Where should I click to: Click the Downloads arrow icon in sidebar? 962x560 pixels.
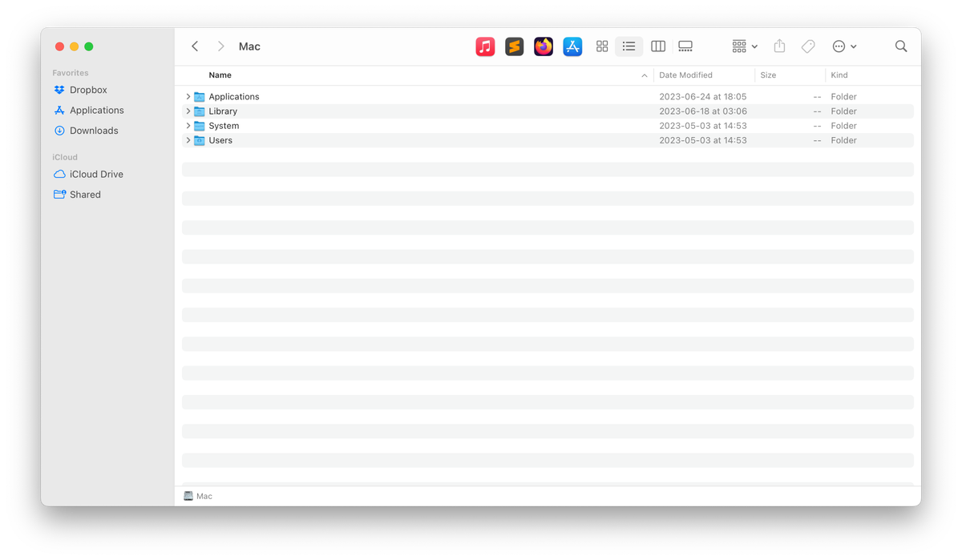click(x=59, y=131)
